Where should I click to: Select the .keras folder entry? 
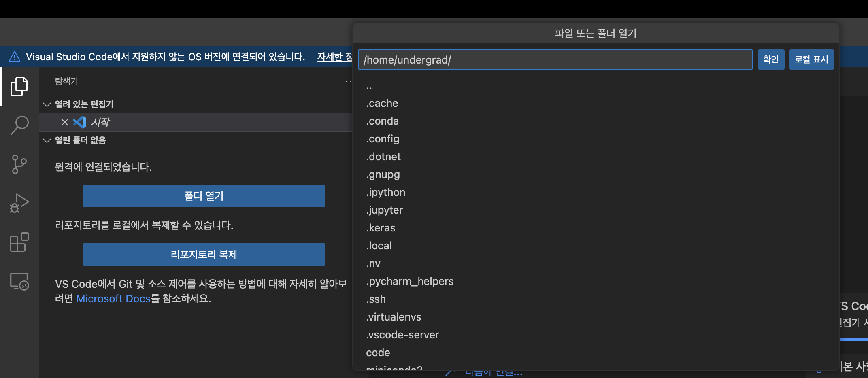(x=596, y=228)
